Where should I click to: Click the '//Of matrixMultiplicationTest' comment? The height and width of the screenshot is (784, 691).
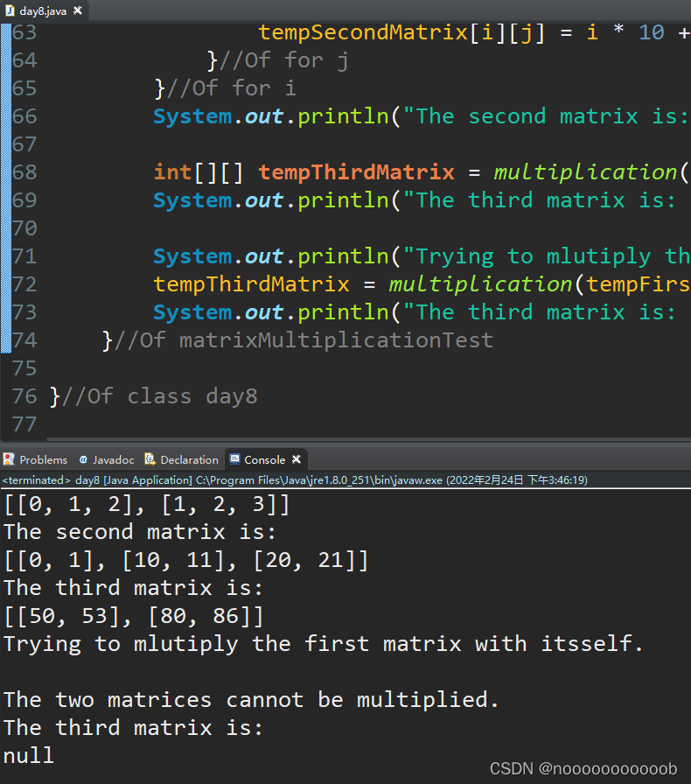click(304, 341)
